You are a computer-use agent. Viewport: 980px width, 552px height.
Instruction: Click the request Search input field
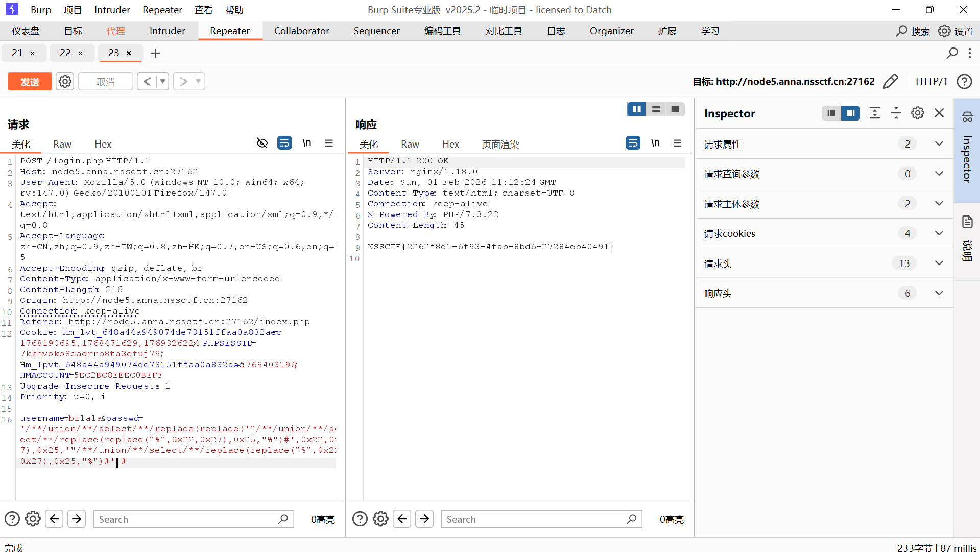194,519
